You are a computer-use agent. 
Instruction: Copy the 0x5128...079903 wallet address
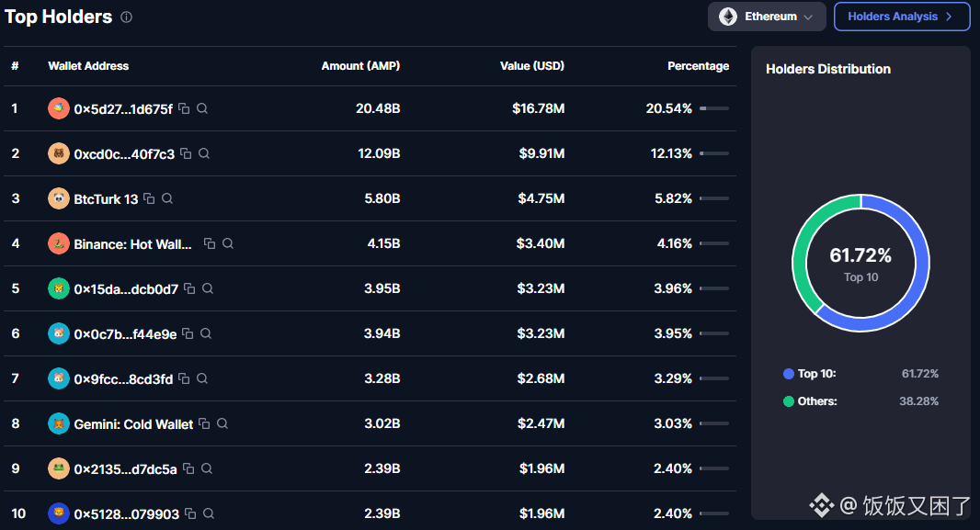[190, 513]
